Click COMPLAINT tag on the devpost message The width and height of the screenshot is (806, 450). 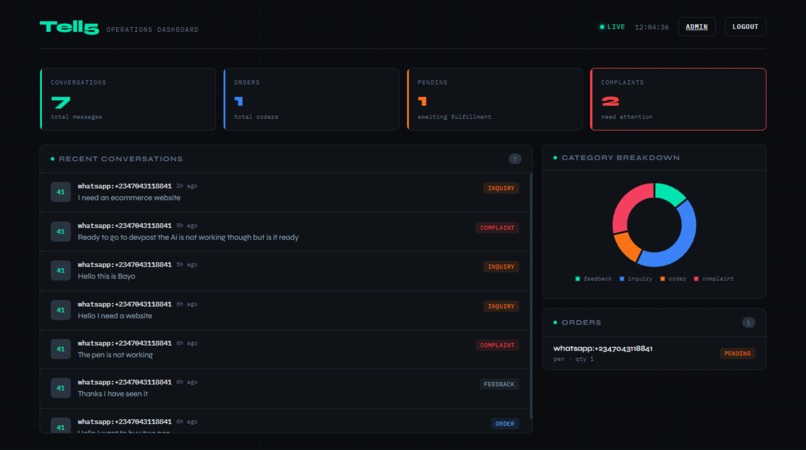497,227
